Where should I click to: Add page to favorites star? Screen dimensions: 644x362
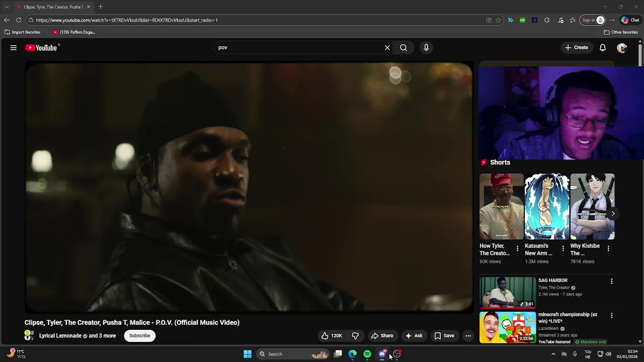coord(499,20)
